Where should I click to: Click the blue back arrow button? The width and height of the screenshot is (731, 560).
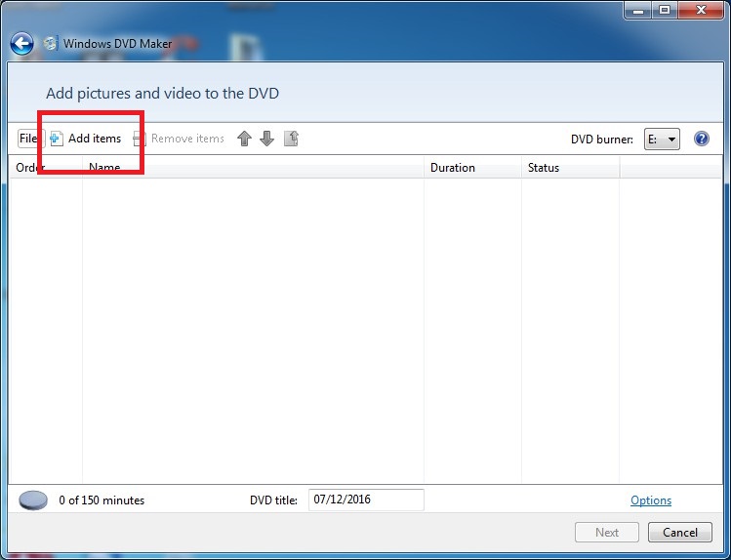(x=21, y=44)
